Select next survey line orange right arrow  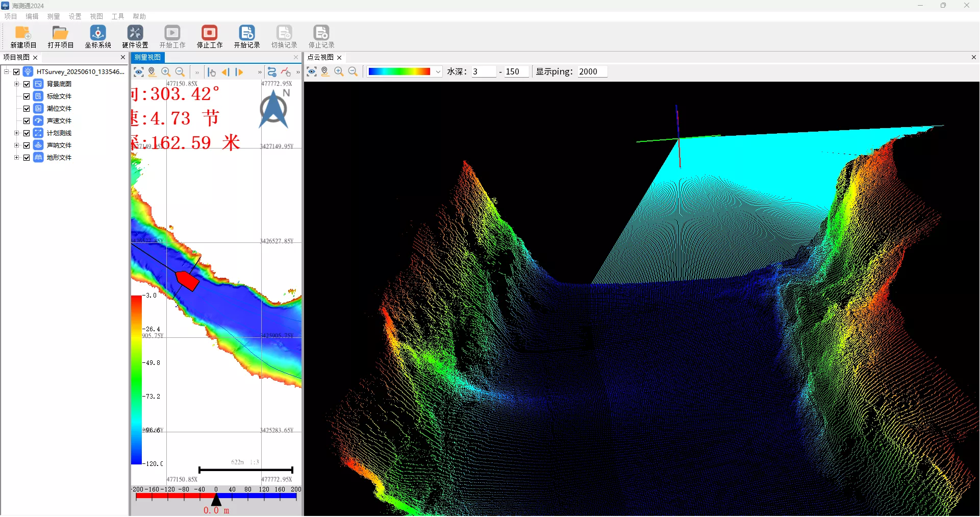click(x=239, y=72)
